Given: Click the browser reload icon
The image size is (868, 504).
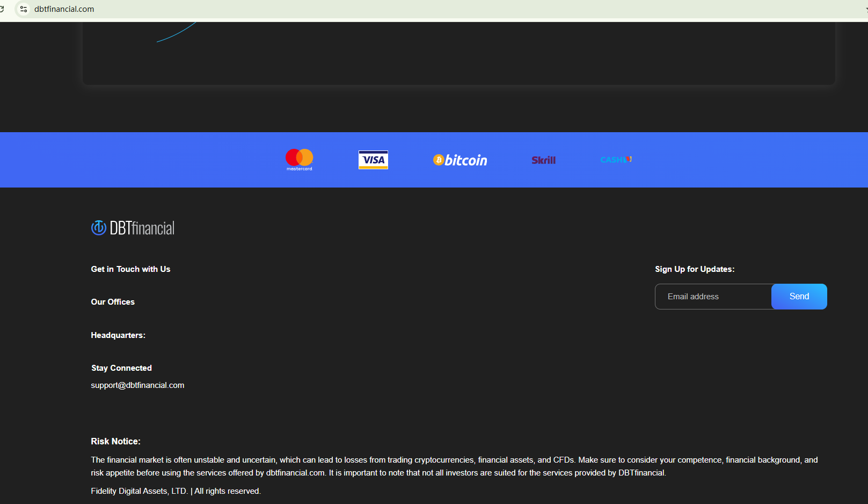Looking at the screenshot, I should click(2, 9).
